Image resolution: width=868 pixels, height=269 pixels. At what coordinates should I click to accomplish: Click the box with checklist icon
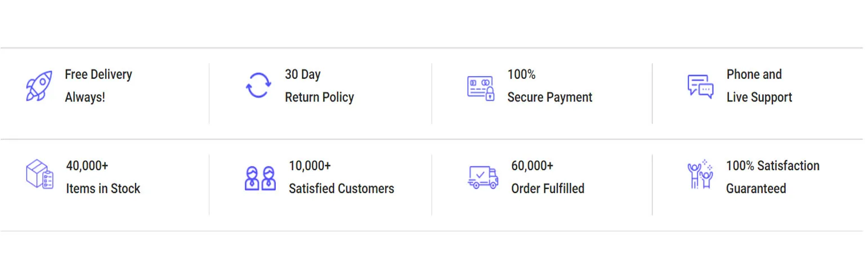point(39,174)
